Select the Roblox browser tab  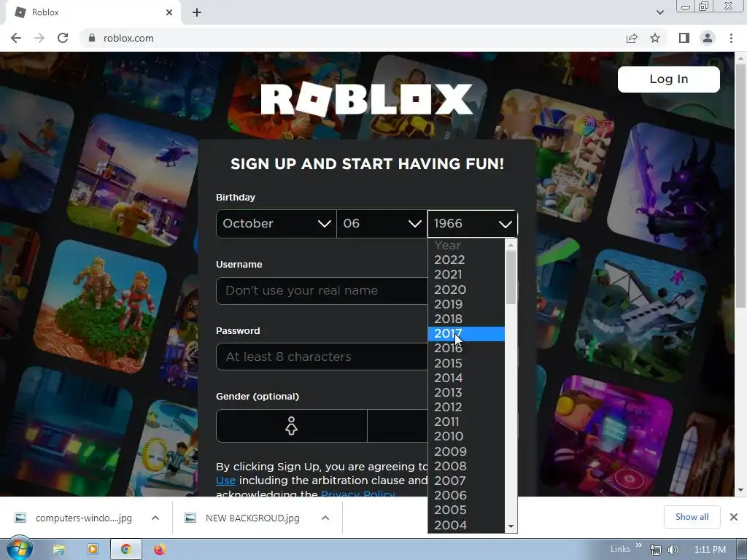(x=93, y=12)
